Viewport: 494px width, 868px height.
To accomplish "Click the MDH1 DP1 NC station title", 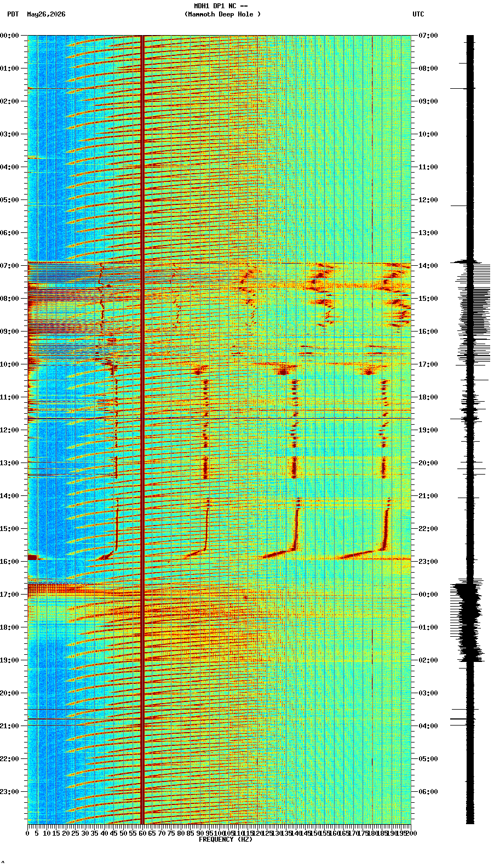I will click(221, 6).
